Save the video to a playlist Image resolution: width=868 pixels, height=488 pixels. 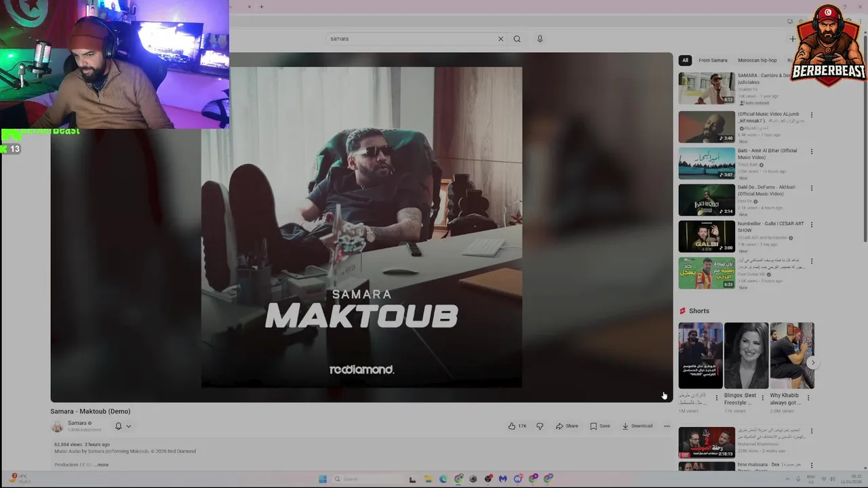pyautogui.click(x=600, y=426)
